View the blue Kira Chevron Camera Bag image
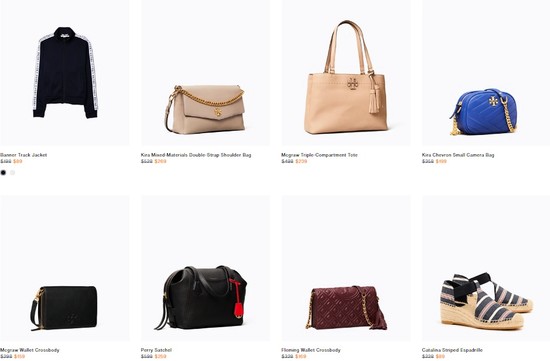 click(486, 73)
